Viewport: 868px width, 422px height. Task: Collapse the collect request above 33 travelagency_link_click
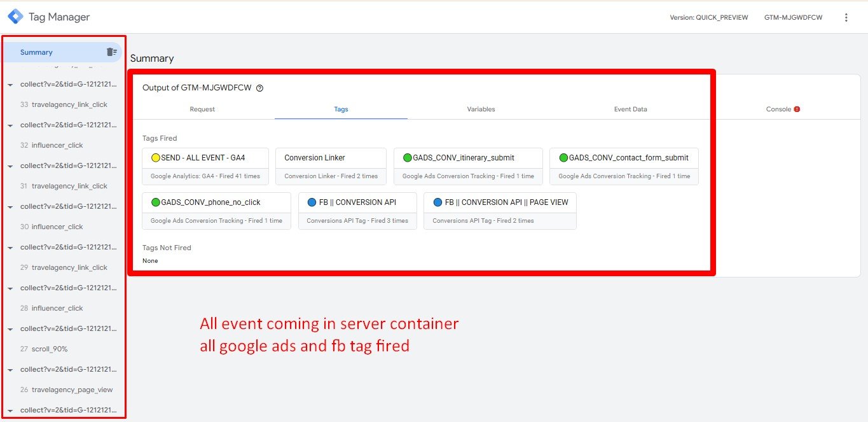(x=10, y=85)
